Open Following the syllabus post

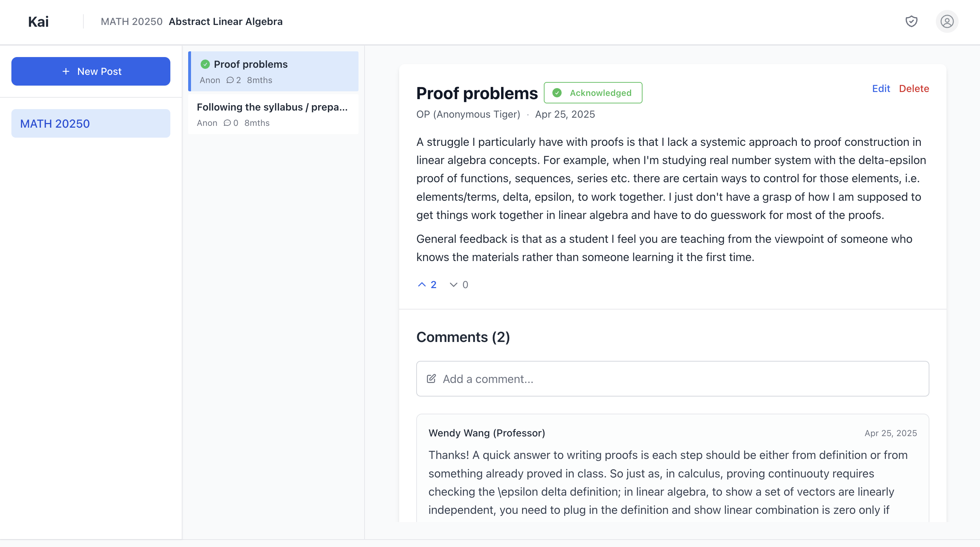pyautogui.click(x=272, y=114)
